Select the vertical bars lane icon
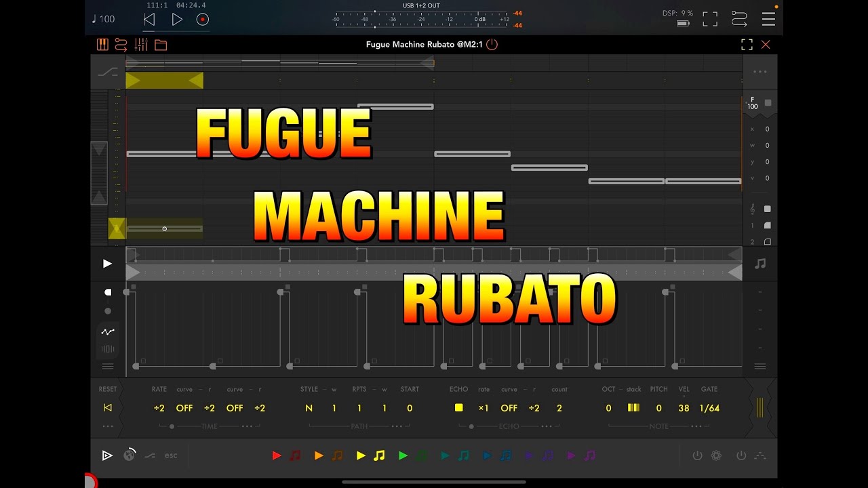The height and width of the screenshot is (488, 868). tap(108, 349)
